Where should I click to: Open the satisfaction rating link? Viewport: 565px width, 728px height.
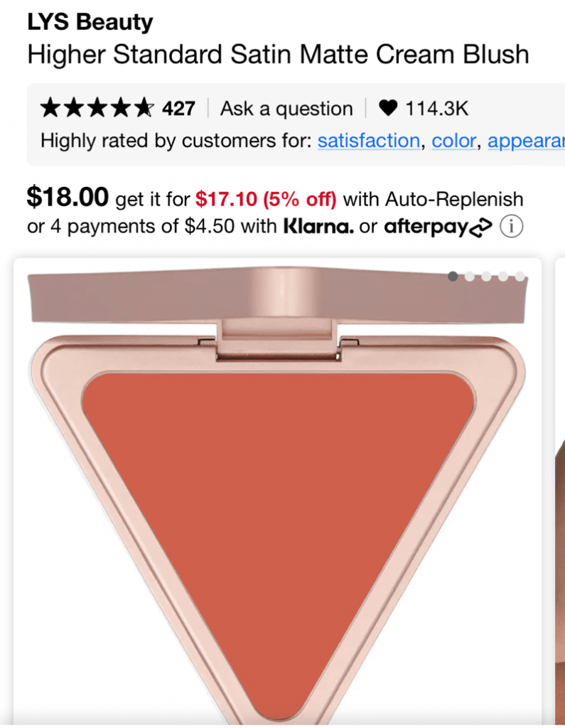click(369, 141)
